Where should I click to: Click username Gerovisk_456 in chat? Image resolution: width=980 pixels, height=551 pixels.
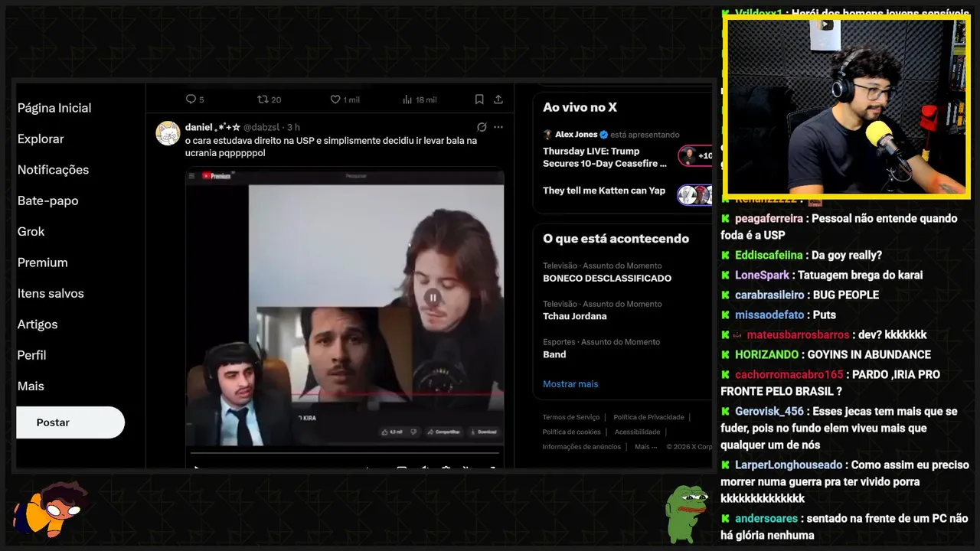[769, 411]
